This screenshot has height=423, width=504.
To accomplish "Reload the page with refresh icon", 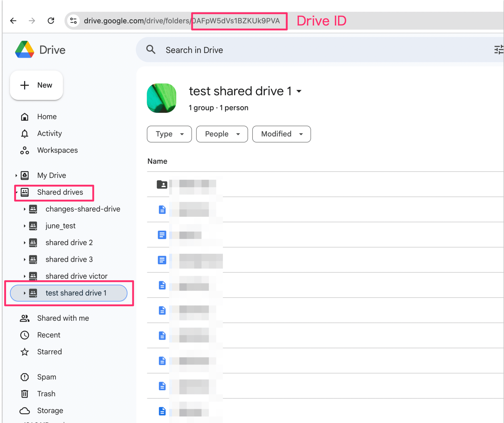I will click(x=51, y=20).
